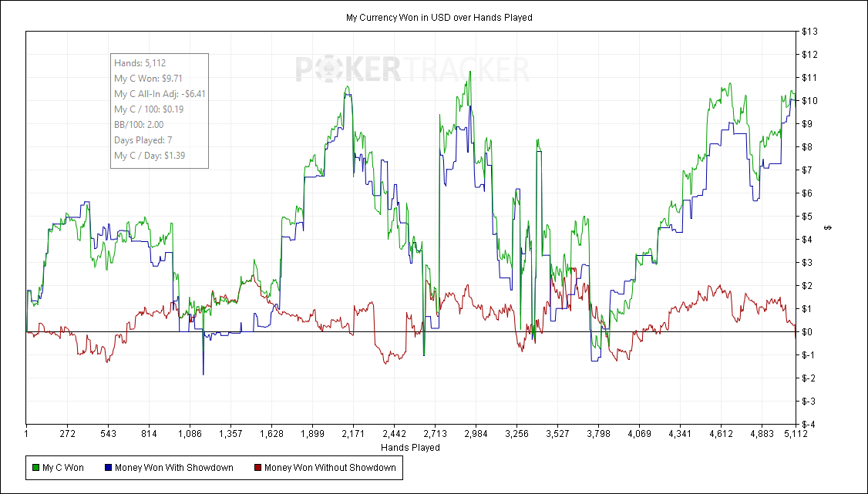Select 'Money Won Without Showdown' legend label
This screenshot has width=868, height=494.
coord(330,468)
